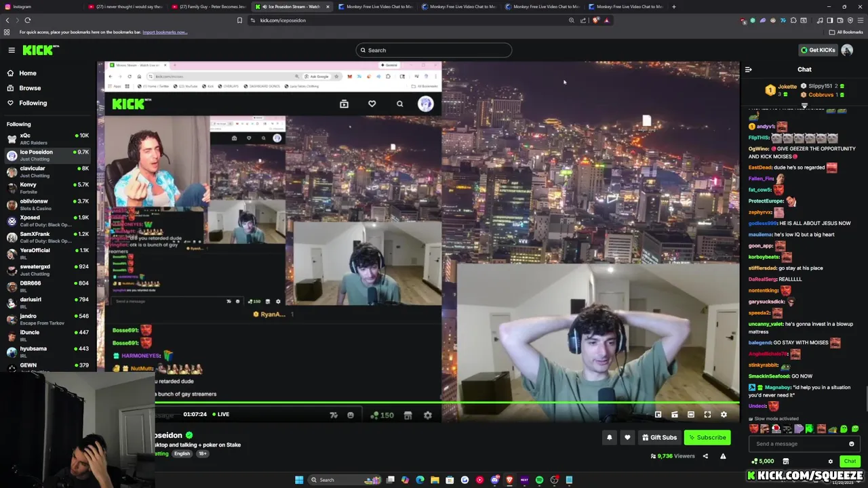Open the channel points shop icon
The image size is (868, 488).
coord(786,462)
